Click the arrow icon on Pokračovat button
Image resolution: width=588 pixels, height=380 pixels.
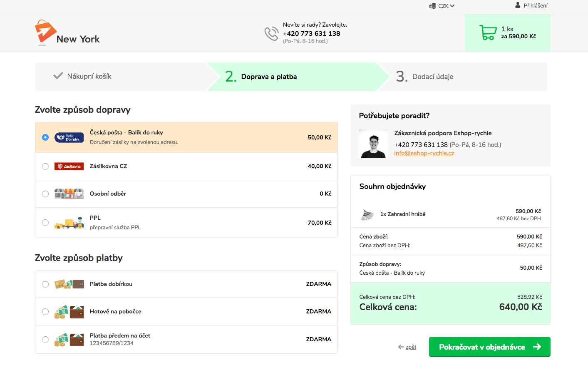[x=537, y=347]
